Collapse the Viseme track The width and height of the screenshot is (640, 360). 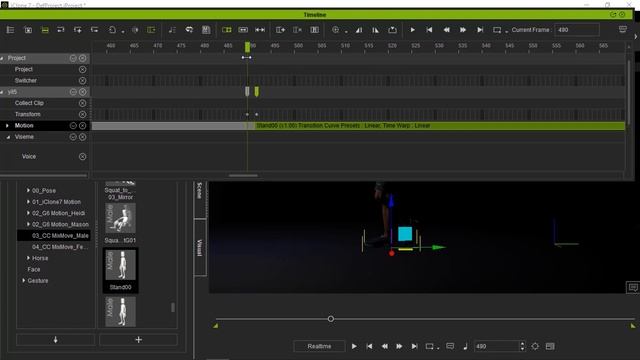[8, 137]
